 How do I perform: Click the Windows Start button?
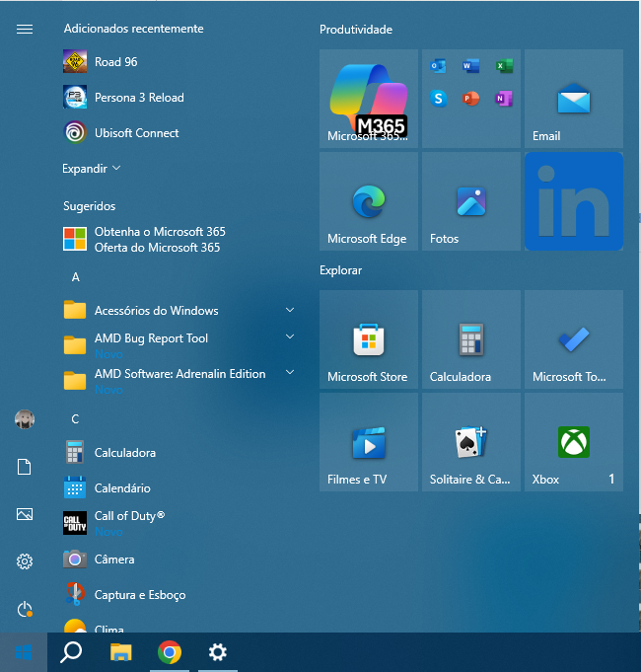24,652
